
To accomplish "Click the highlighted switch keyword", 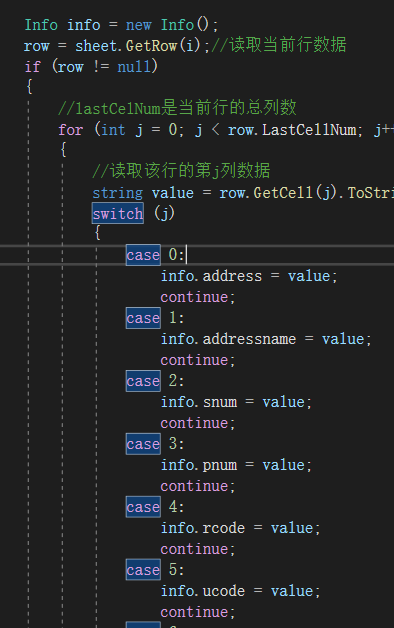I will [x=118, y=213].
